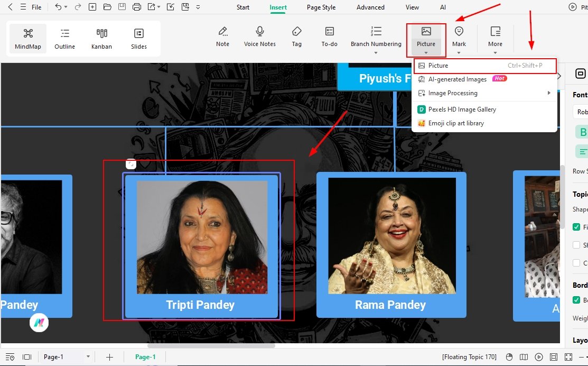Select the style tab icon in right panel

[x=580, y=73]
